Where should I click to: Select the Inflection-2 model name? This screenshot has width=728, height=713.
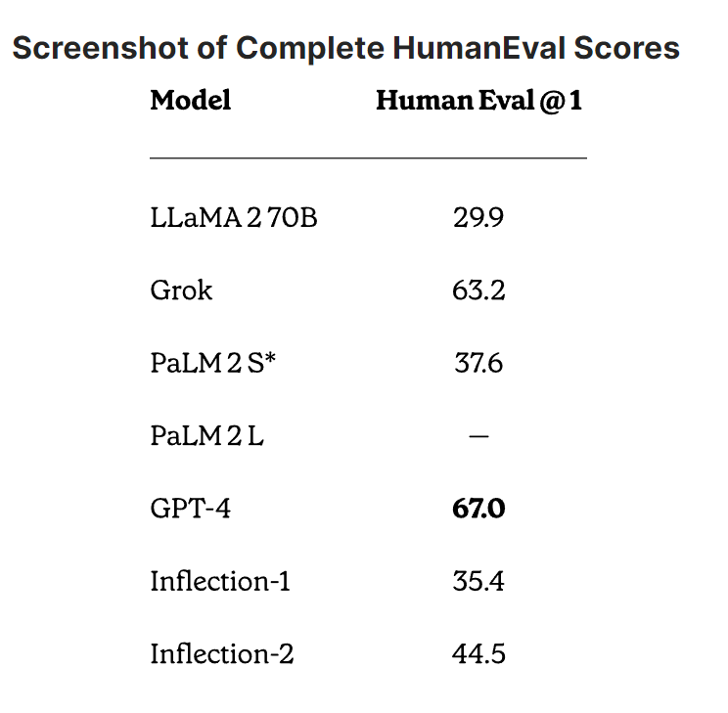coord(222,654)
